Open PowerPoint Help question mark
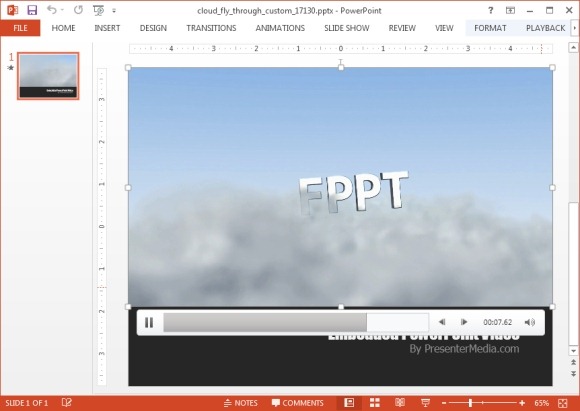580x411 pixels. (490, 10)
